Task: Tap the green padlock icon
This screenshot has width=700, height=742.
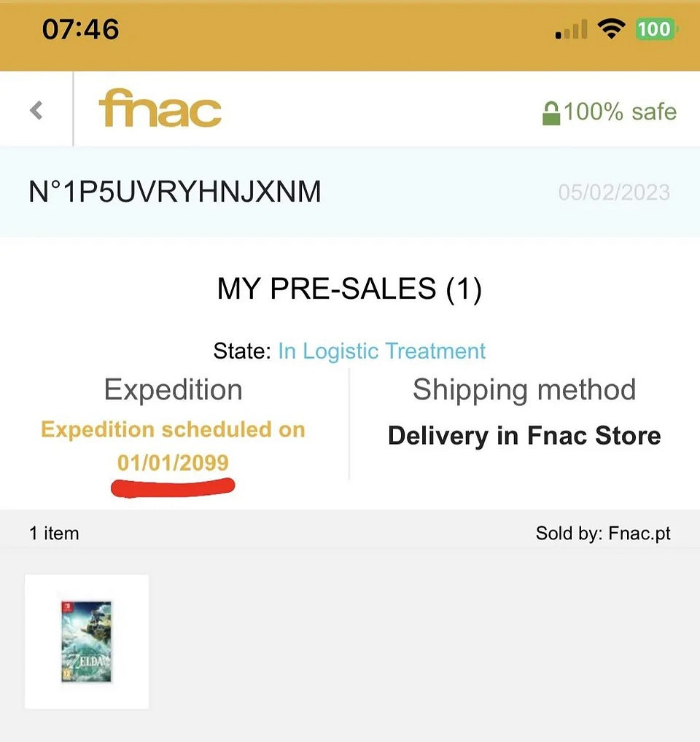Action: point(551,112)
